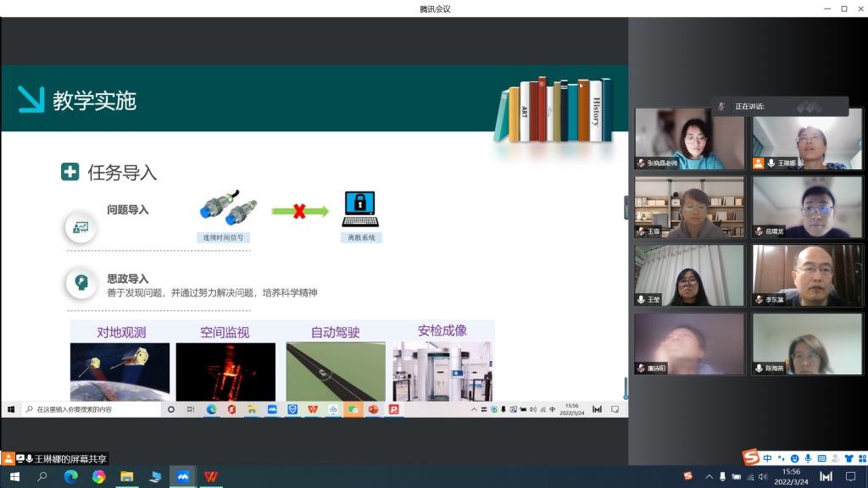The image size is (868, 488).
Task: Expand the hidden icons arrow in the shared taskbar
Action: click(475, 409)
